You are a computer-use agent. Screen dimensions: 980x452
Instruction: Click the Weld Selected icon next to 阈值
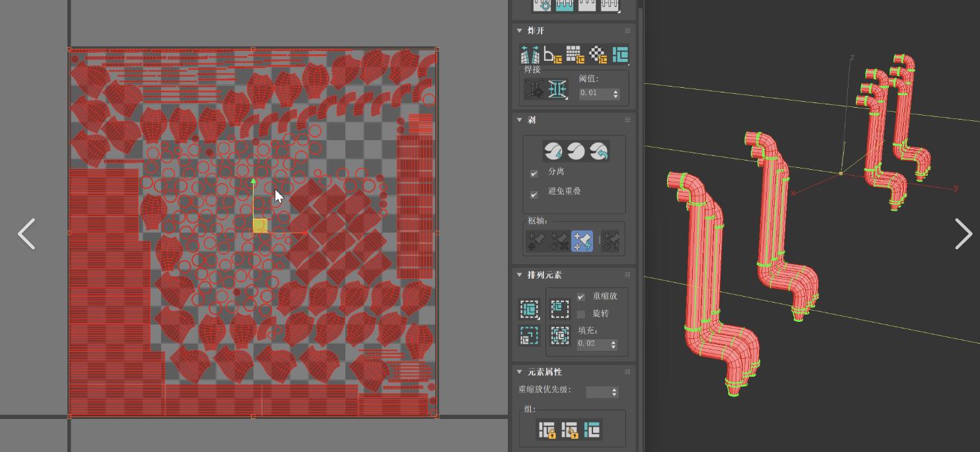(x=557, y=89)
